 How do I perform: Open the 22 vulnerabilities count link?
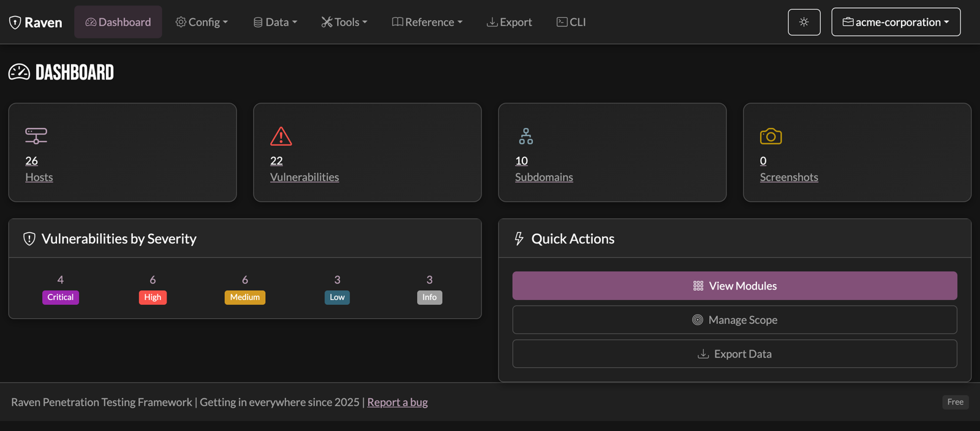[x=276, y=160]
